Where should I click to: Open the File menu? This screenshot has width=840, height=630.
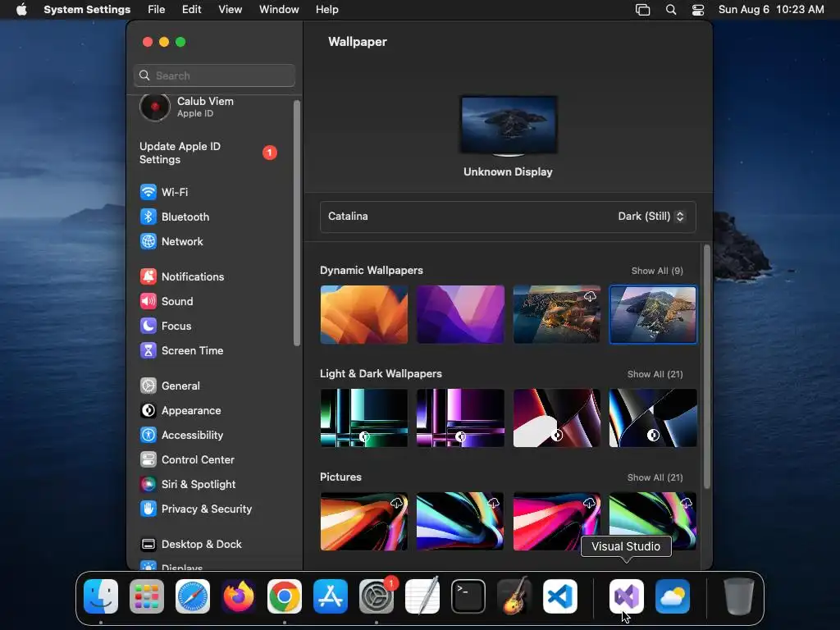point(157,10)
